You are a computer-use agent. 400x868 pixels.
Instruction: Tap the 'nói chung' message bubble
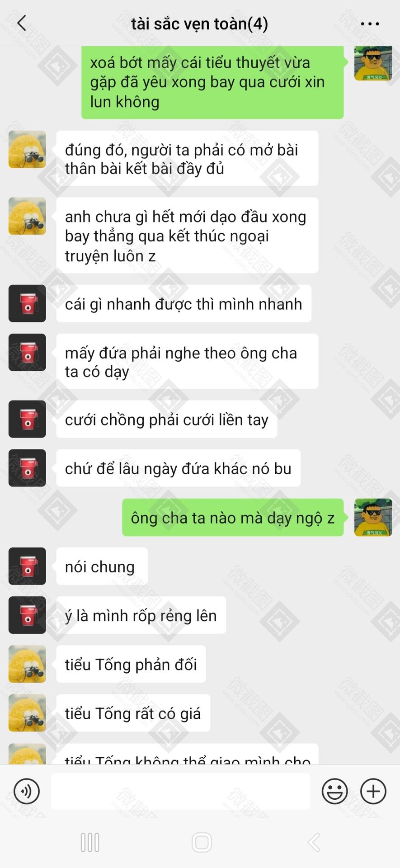point(102,566)
